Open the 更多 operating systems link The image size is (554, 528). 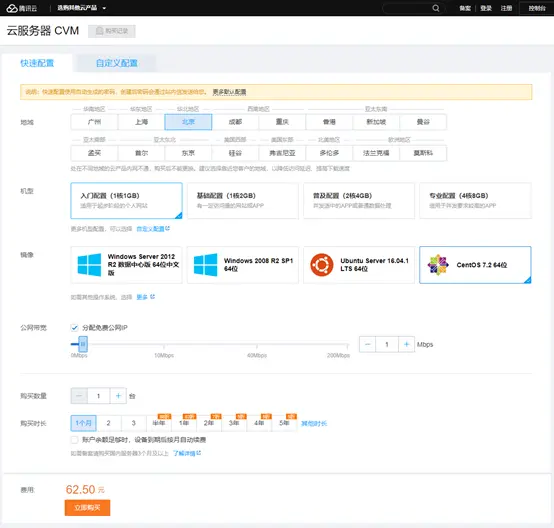pyautogui.click(x=145, y=297)
